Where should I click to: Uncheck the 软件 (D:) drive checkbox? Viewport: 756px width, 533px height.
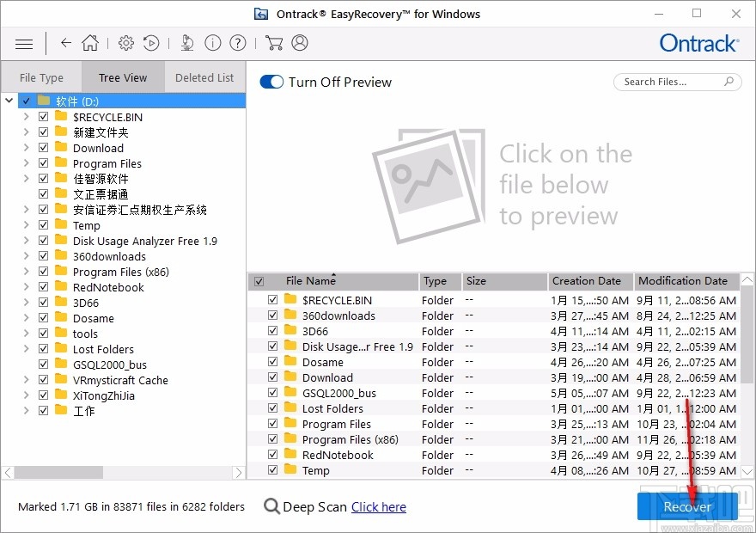click(x=26, y=101)
